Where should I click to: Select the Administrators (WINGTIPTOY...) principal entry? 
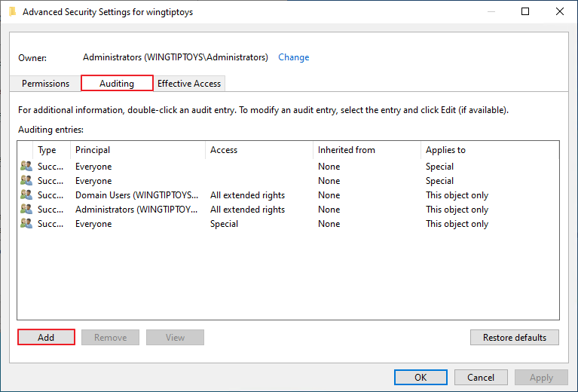coord(136,210)
